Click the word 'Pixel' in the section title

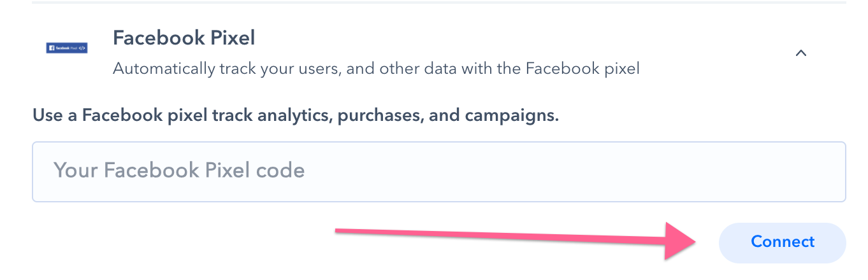point(229,38)
